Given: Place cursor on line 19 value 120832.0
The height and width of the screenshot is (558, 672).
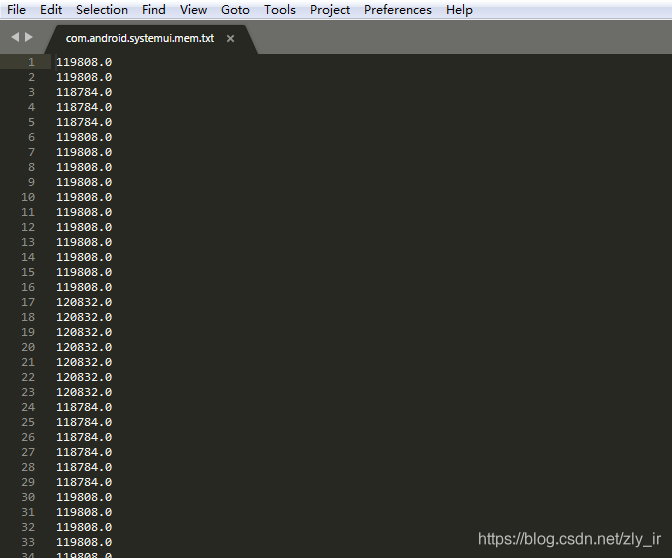Looking at the screenshot, I should coord(84,332).
